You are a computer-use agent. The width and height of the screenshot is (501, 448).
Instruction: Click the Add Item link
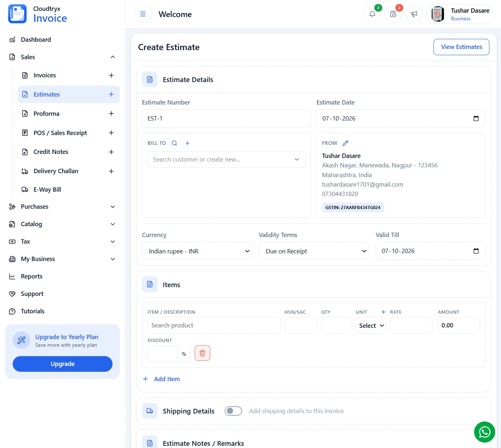[x=162, y=379]
